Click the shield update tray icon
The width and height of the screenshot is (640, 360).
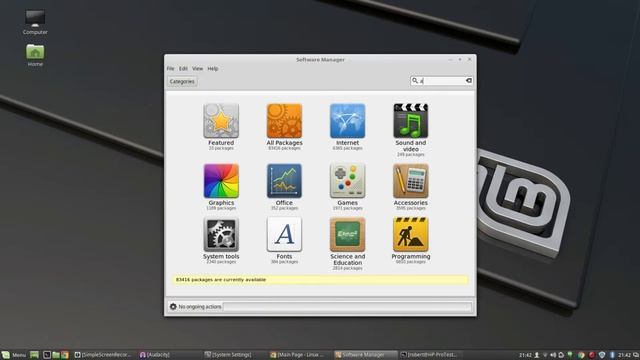pyautogui.click(x=602, y=355)
